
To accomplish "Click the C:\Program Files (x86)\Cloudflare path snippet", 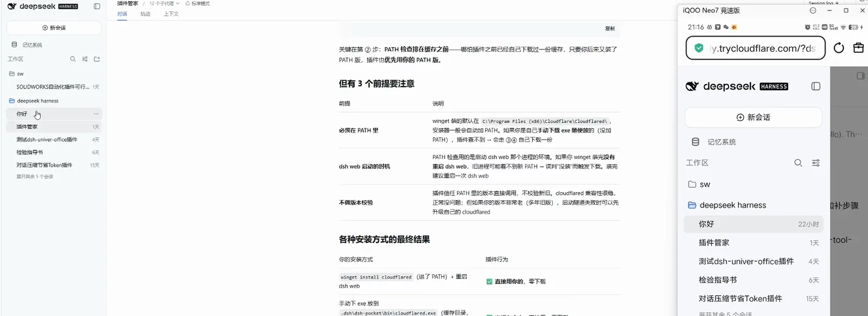I will pos(545,121).
